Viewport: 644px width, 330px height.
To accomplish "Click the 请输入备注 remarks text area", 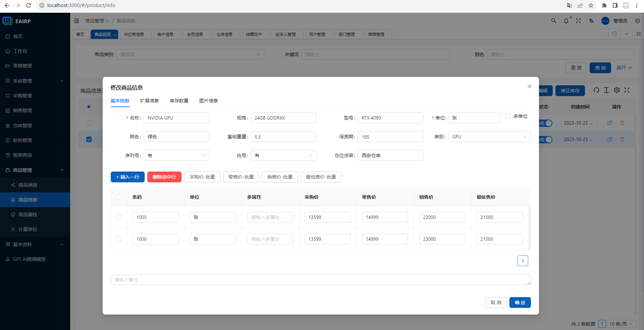I will [320, 280].
